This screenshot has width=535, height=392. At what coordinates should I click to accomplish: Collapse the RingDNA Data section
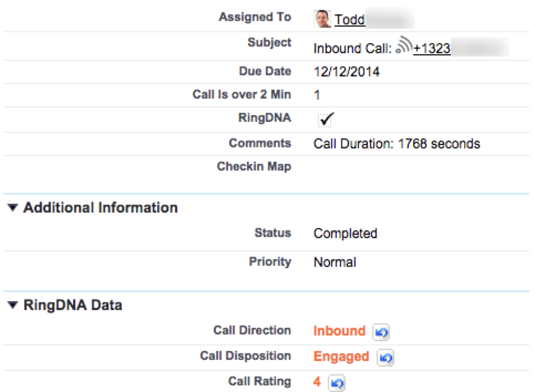pos(13,305)
